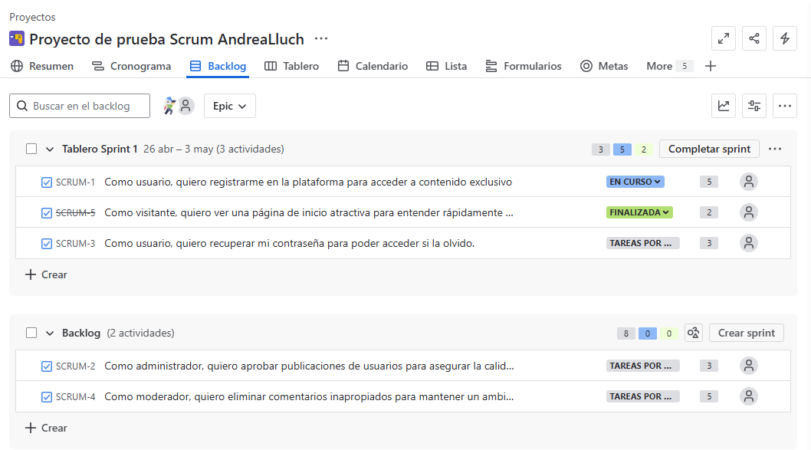Switch to the Tablero tab

292,66
